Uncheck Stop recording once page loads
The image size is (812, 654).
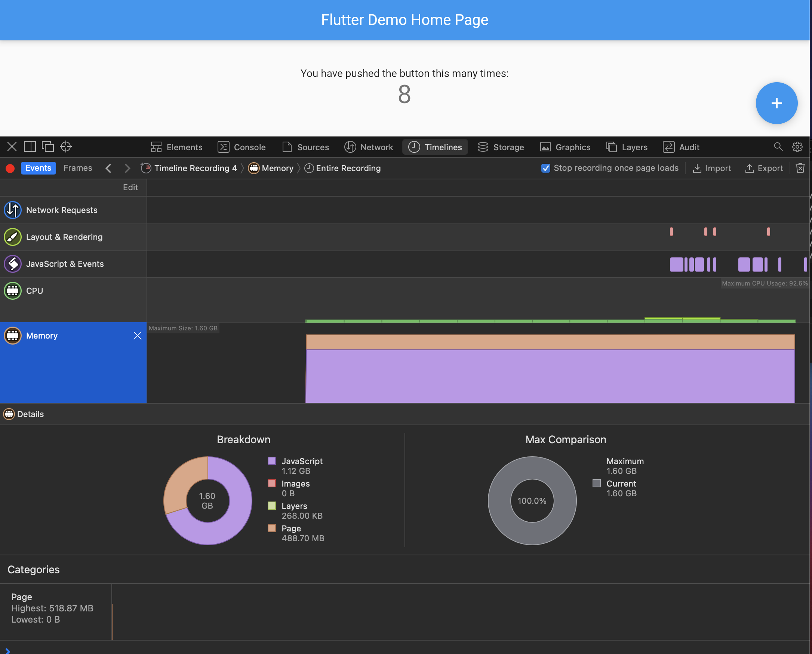(545, 168)
